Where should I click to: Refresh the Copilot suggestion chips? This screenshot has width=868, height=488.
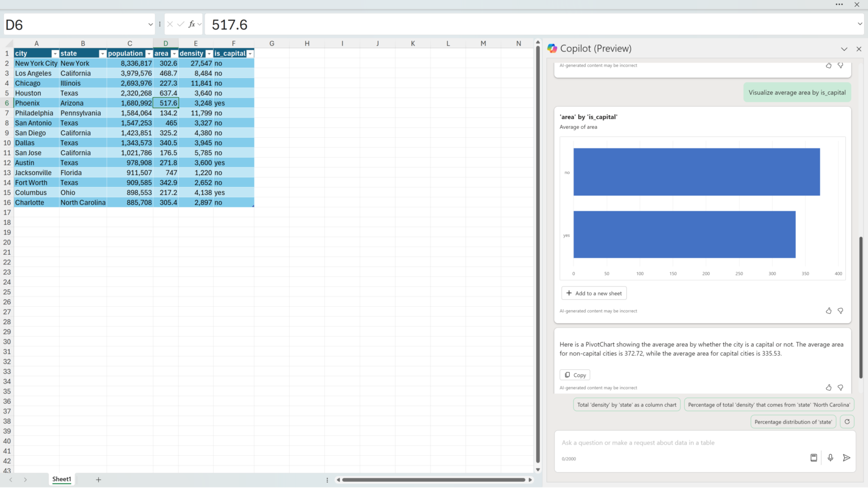(x=847, y=422)
